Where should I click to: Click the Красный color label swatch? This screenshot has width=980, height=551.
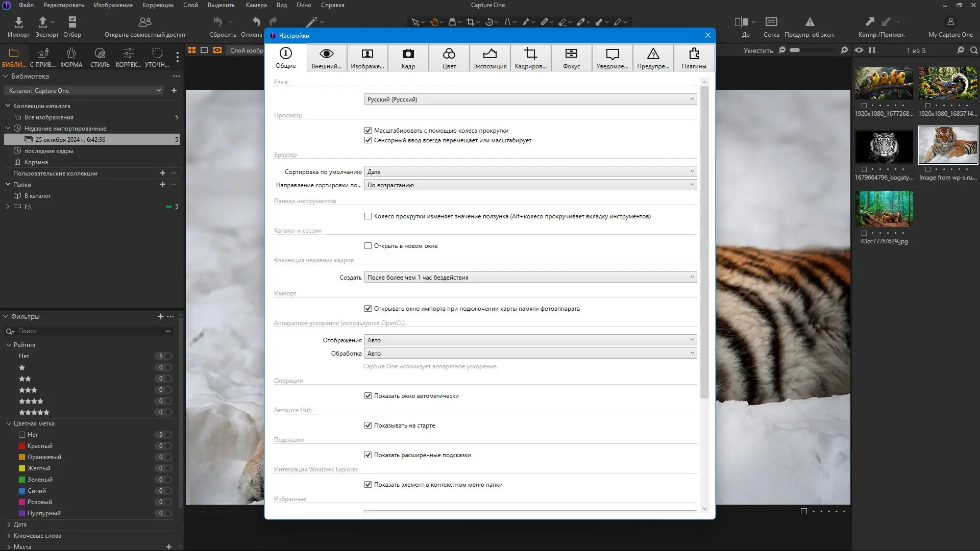(22, 446)
